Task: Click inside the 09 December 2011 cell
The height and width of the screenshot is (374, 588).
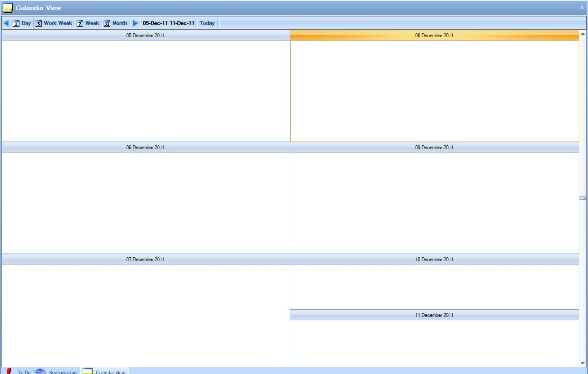Action: coord(434,203)
